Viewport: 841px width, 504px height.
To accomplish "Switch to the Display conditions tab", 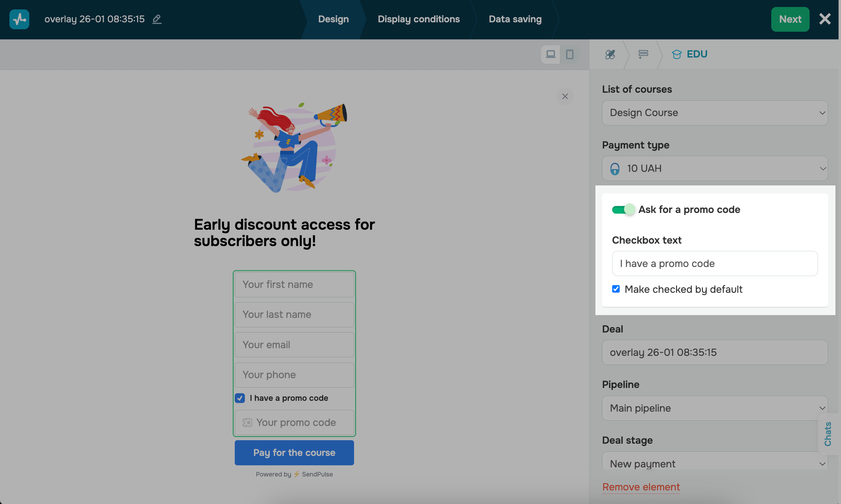I will point(419,19).
